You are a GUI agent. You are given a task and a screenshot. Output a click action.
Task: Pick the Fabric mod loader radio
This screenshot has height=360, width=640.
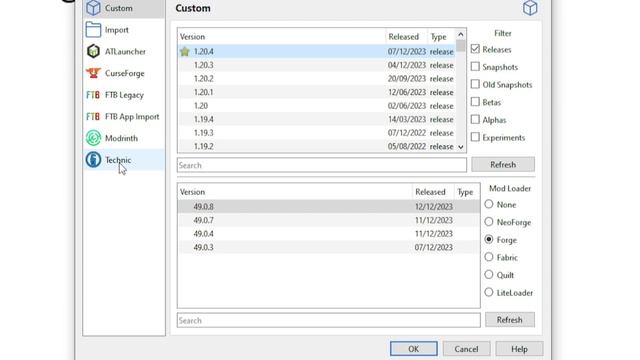[489, 257]
